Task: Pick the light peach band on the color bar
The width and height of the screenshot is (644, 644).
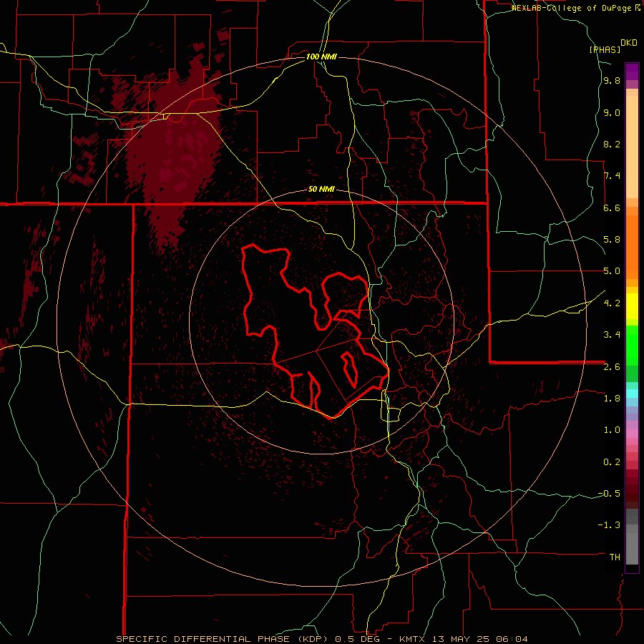Action: pos(632,147)
